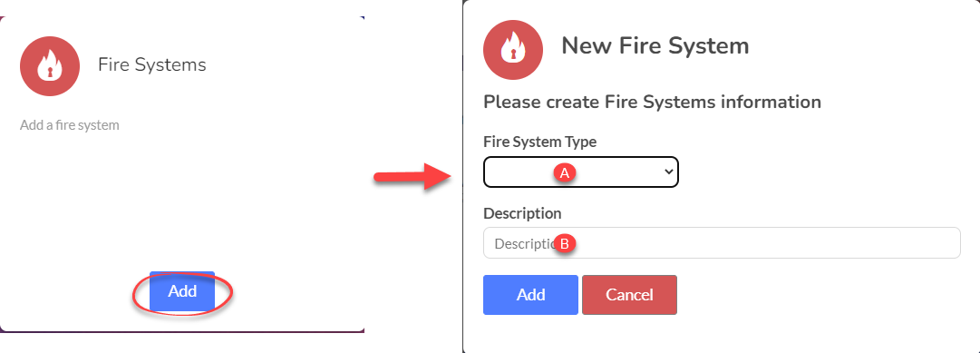Open the Fire System Type dropdown

(580, 172)
